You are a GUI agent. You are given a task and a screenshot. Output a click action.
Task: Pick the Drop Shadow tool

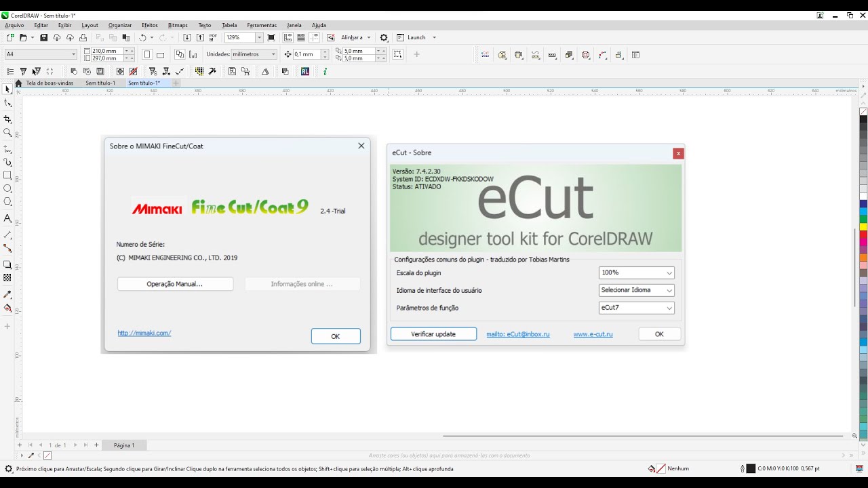(7, 264)
